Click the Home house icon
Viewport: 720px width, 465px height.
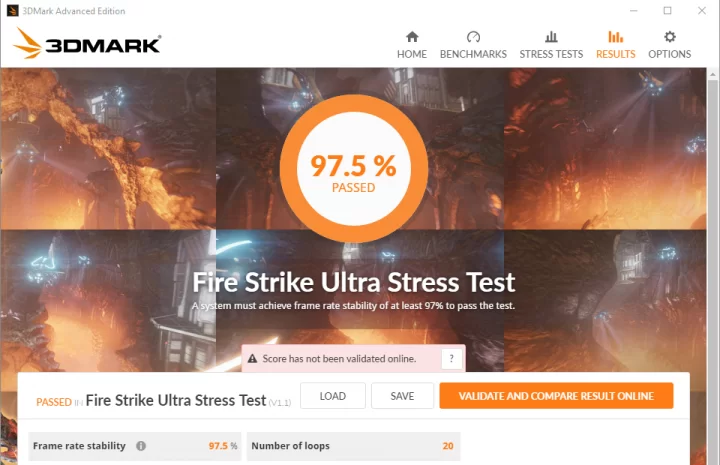tap(412, 36)
